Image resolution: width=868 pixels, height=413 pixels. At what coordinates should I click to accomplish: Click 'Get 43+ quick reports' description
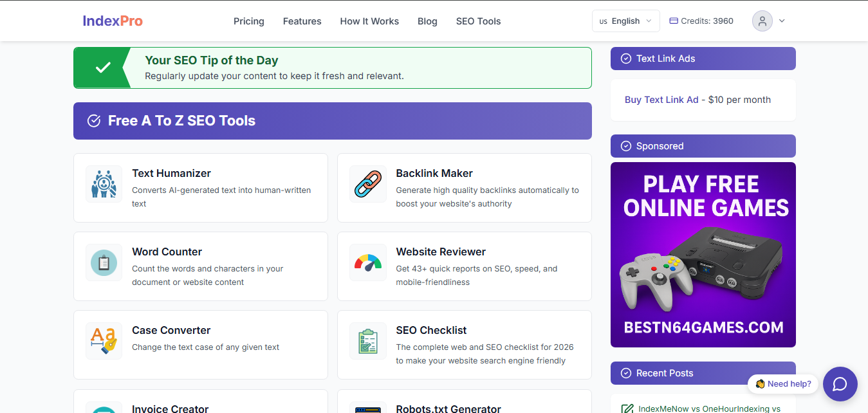point(477,275)
